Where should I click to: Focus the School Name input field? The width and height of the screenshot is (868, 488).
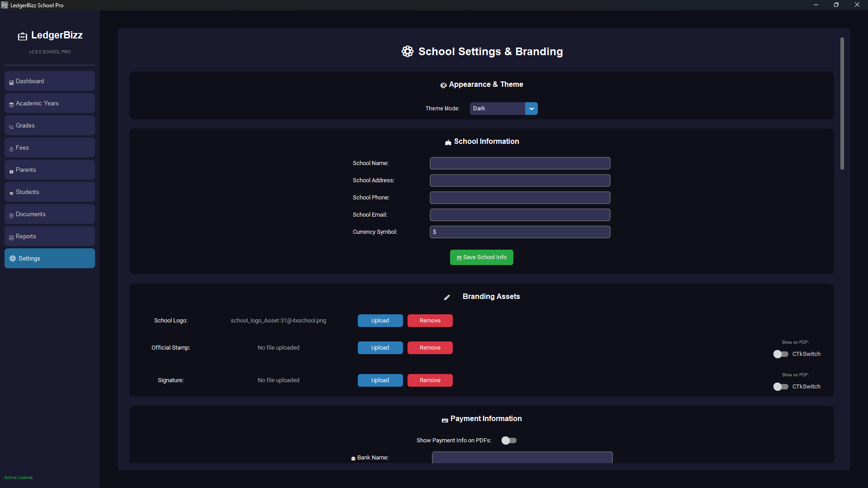coord(520,163)
